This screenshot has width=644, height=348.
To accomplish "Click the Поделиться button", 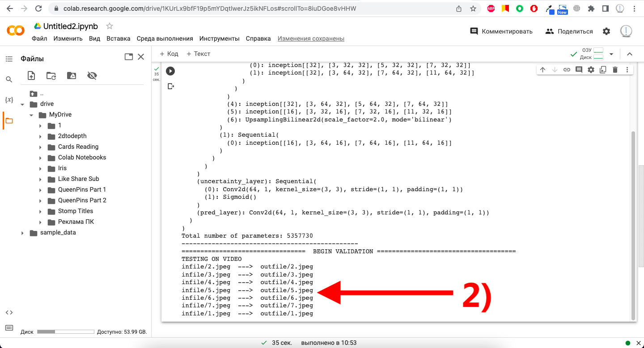I will pos(569,31).
